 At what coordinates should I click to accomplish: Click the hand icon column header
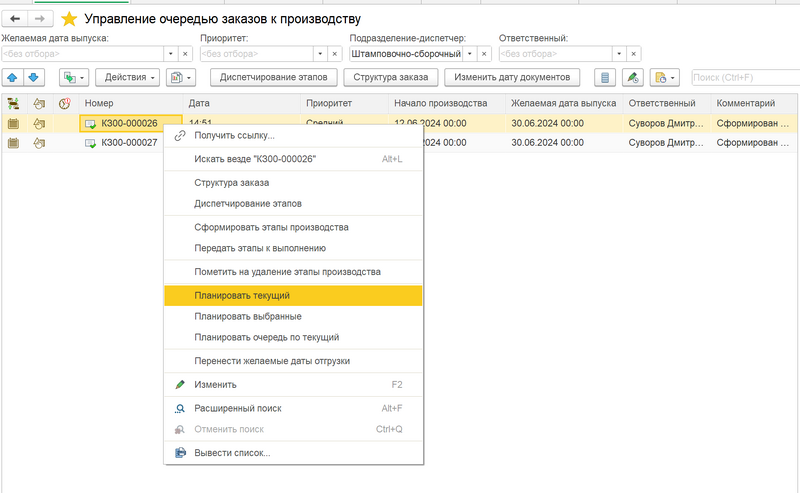coord(39,104)
